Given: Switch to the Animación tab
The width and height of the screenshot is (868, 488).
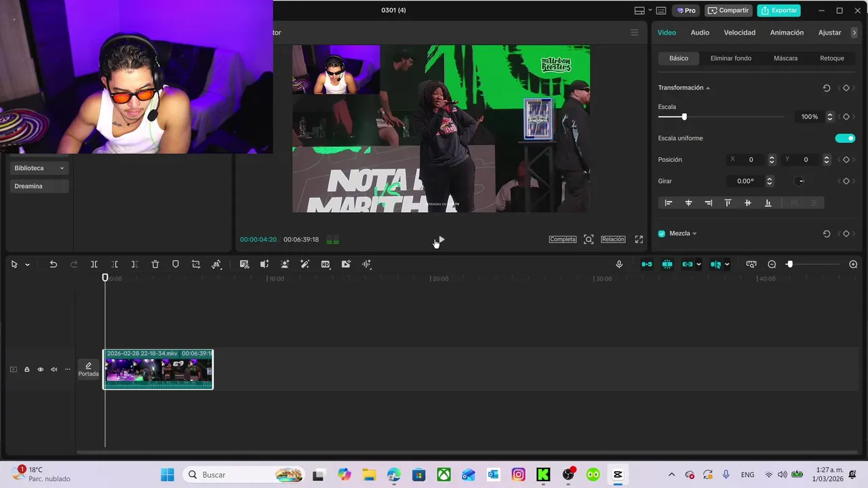Looking at the screenshot, I should pos(787,33).
